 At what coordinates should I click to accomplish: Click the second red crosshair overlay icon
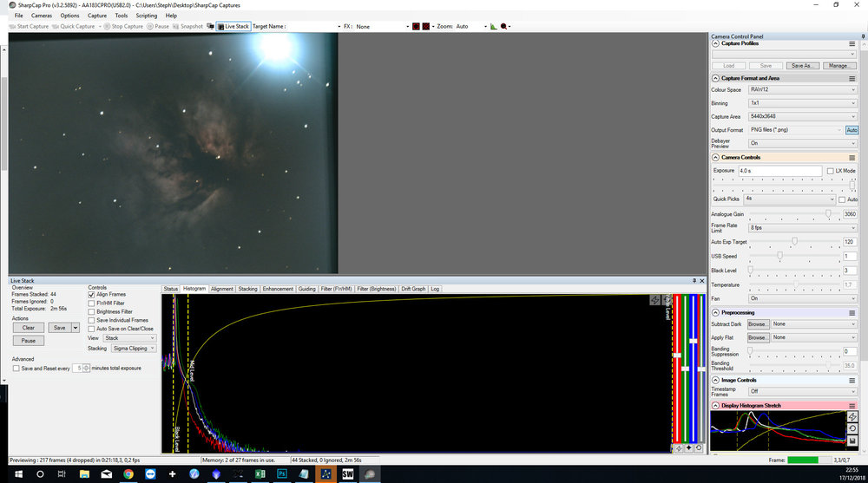pyautogui.click(x=425, y=26)
